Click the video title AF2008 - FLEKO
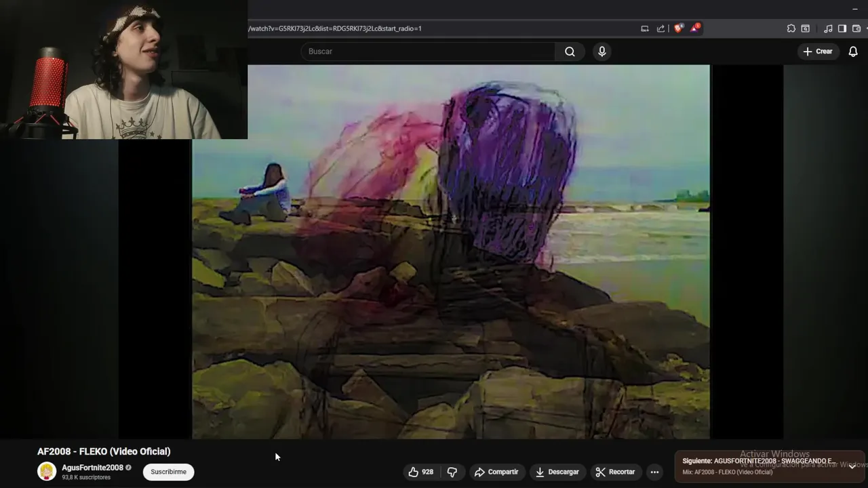This screenshot has width=868, height=488. tap(104, 451)
